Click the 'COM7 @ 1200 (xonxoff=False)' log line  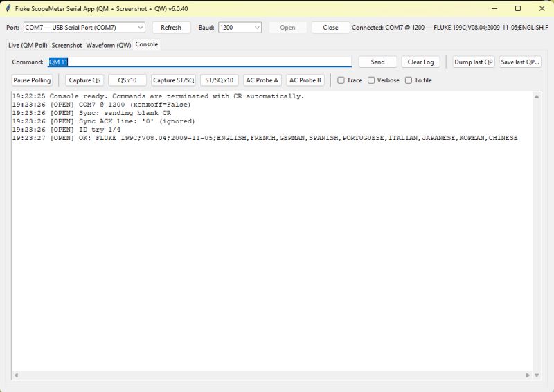pyautogui.click(x=101, y=105)
